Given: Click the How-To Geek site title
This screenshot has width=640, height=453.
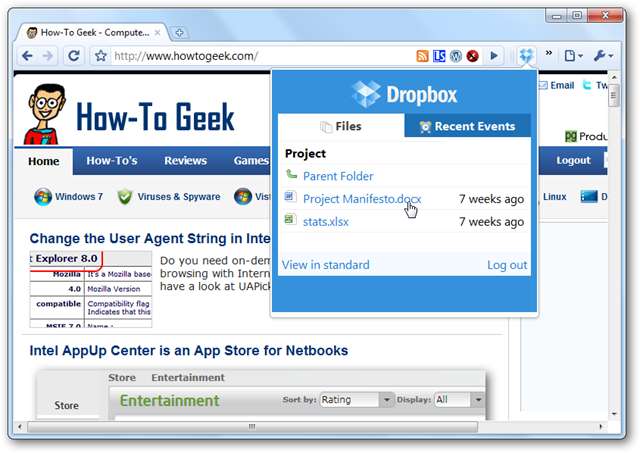Looking at the screenshot, I should pyautogui.click(x=155, y=117).
